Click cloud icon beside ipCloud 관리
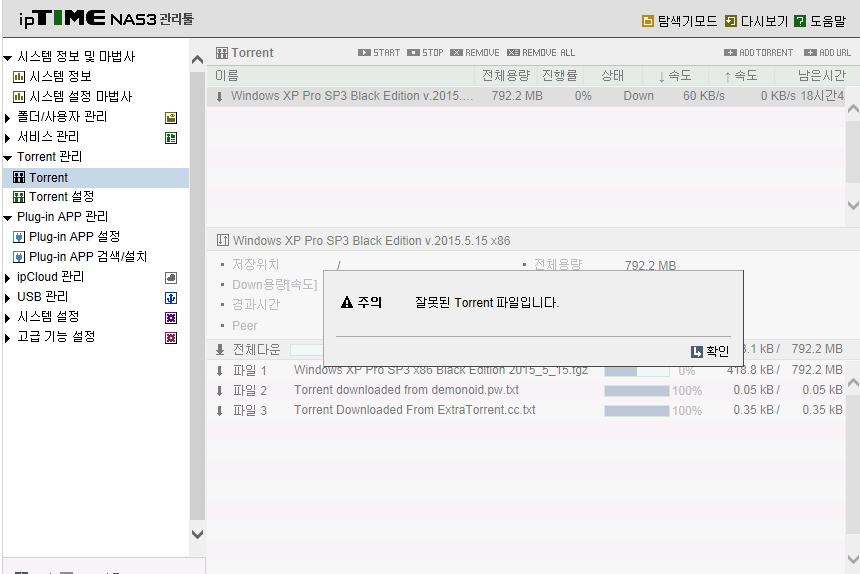This screenshot has height=574, width=860. 171,278
